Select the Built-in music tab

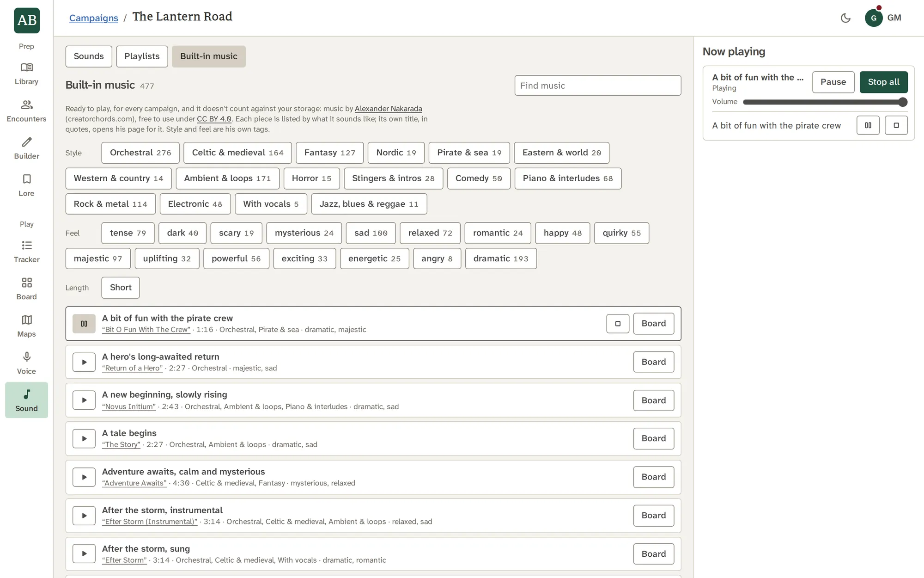[208, 56]
